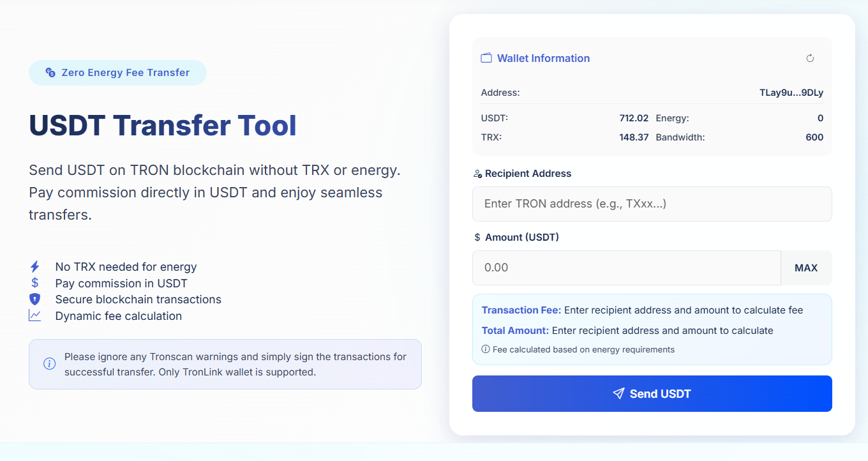Screen dimensions: 868x461
Task: Click the USDT balance value 712.02
Action: click(633, 118)
